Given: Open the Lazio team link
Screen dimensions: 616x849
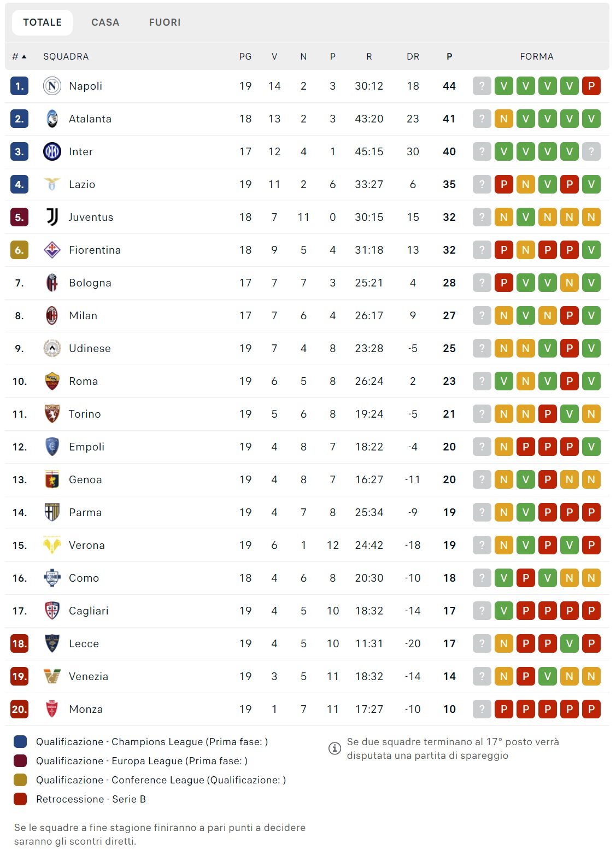Looking at the screenshot, I should pos(82,184).
